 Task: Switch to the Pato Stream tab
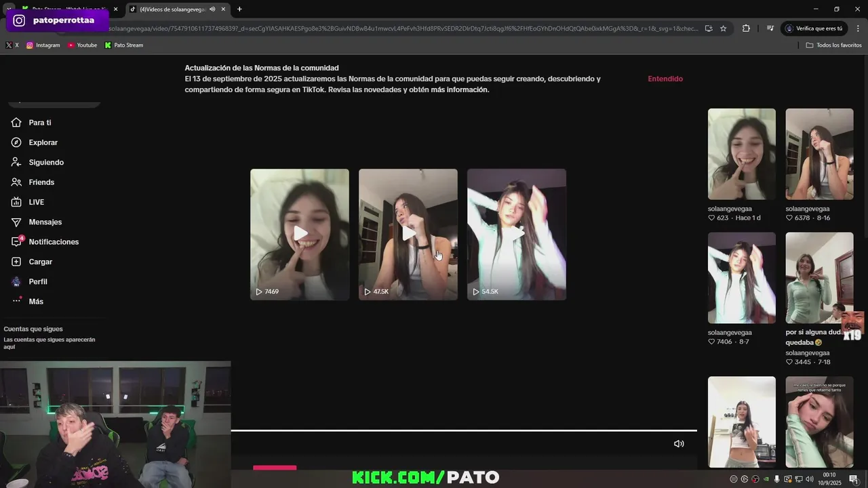tap(70, 9)
